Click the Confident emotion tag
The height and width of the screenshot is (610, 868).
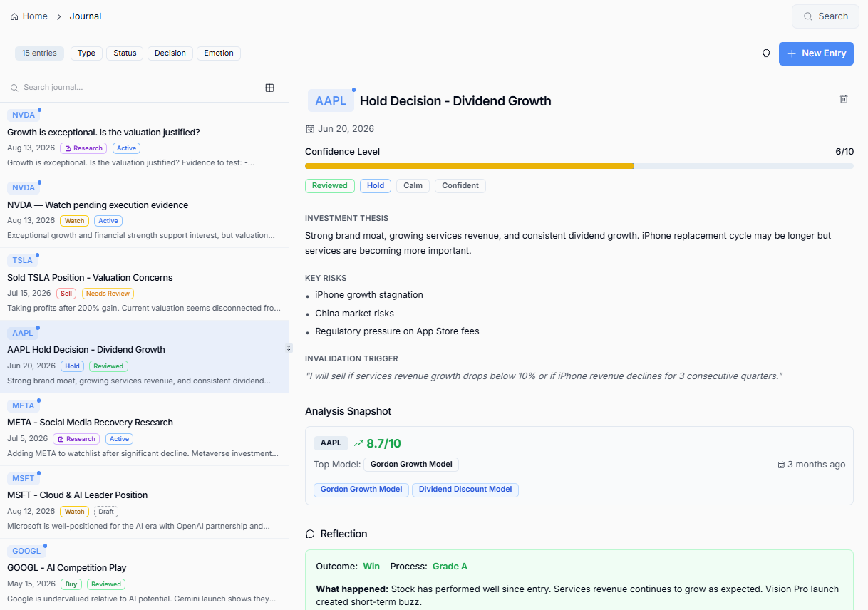coord(460,185)
